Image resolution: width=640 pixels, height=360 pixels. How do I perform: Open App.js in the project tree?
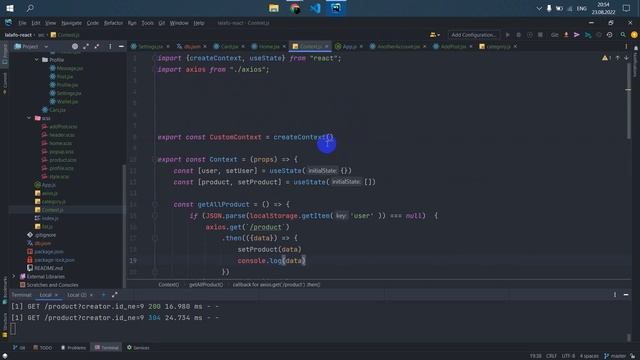45,185
